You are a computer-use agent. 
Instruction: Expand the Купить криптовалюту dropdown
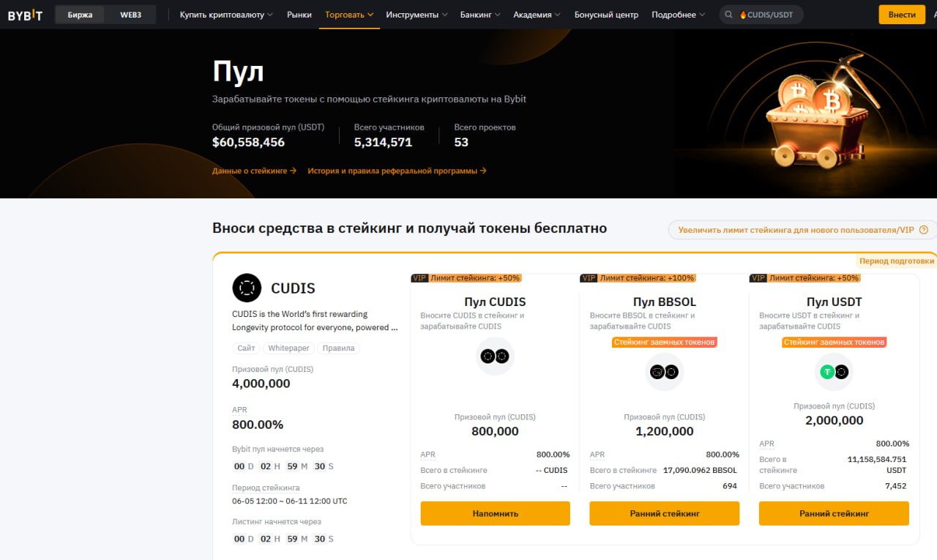pos(226,15)
